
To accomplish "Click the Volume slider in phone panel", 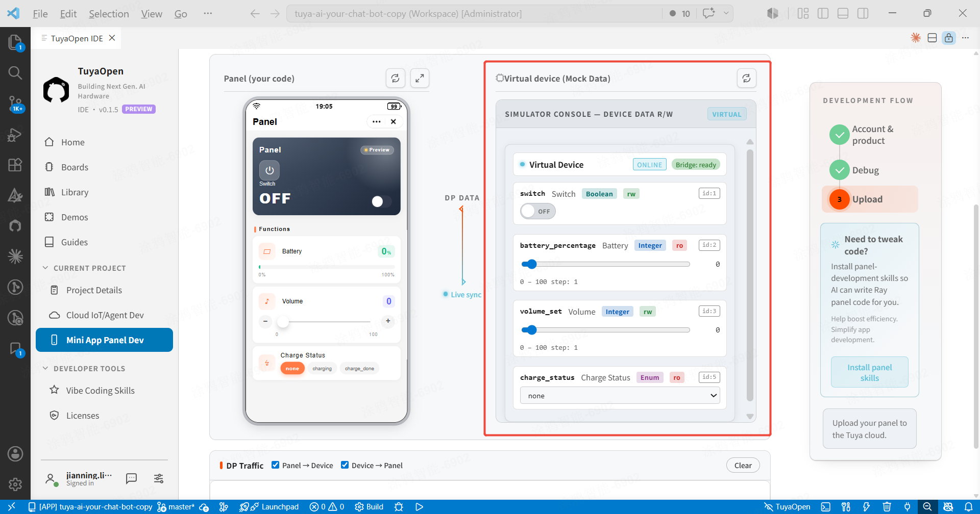I will pyautogui.click(x=324, y=322).
